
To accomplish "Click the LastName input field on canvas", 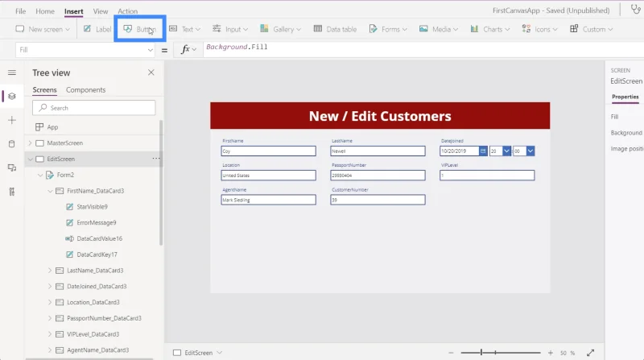I will pyautogui.click(x=378, y=151).
